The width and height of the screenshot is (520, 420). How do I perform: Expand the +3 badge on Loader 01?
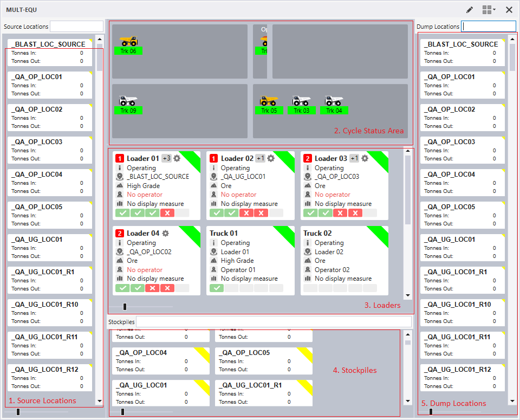166,158
